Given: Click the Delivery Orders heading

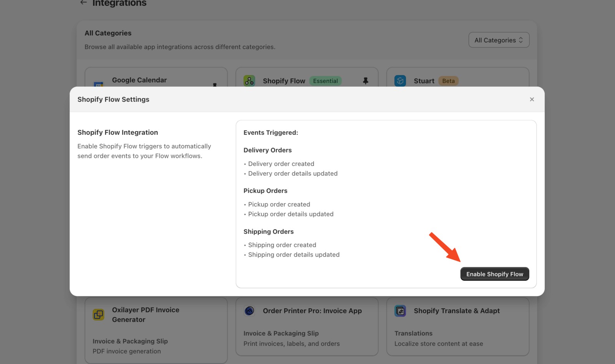Looking at the screenshot, I should (x=268, y=150).
